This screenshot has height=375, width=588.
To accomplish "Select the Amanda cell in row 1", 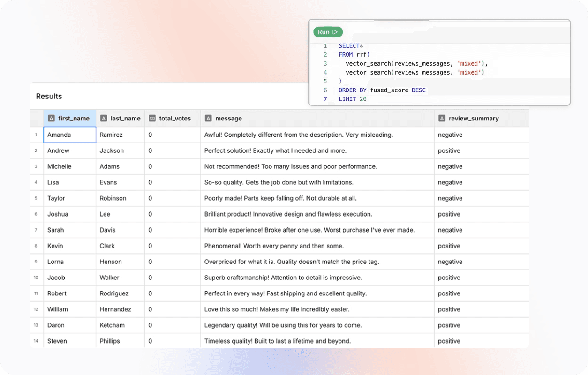I will pyautogui.click(x=69, y=135).
